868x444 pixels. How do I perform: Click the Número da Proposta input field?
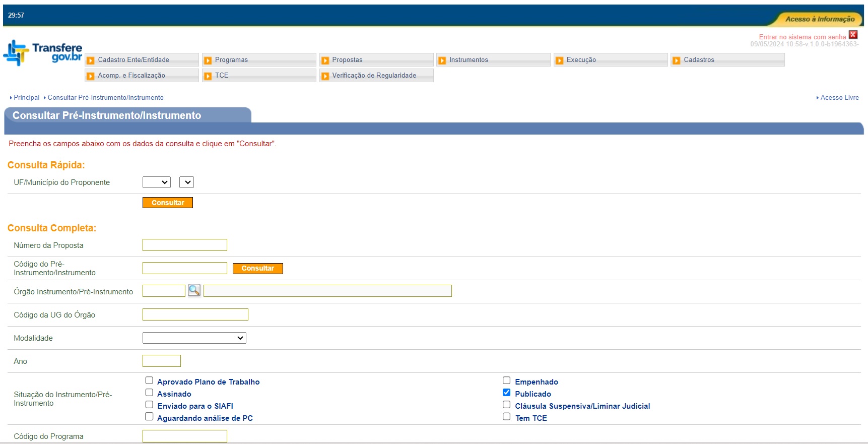pyautogui.click(x=185, y=245)
